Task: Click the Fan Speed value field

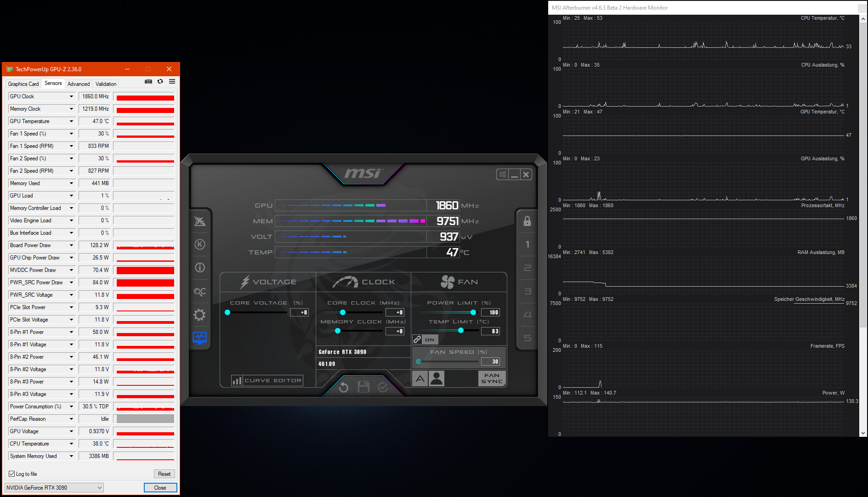Action: pyautogui.click(x=491, y=361)
